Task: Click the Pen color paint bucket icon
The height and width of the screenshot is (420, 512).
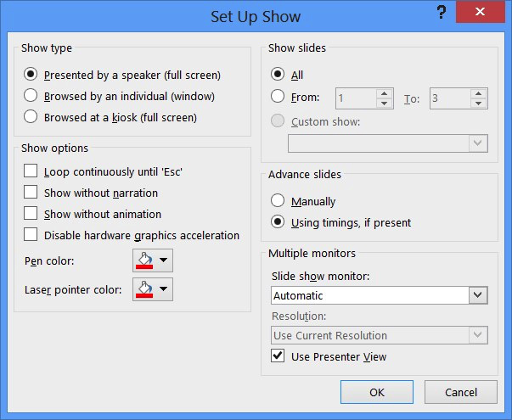Action: pos(143,260)
